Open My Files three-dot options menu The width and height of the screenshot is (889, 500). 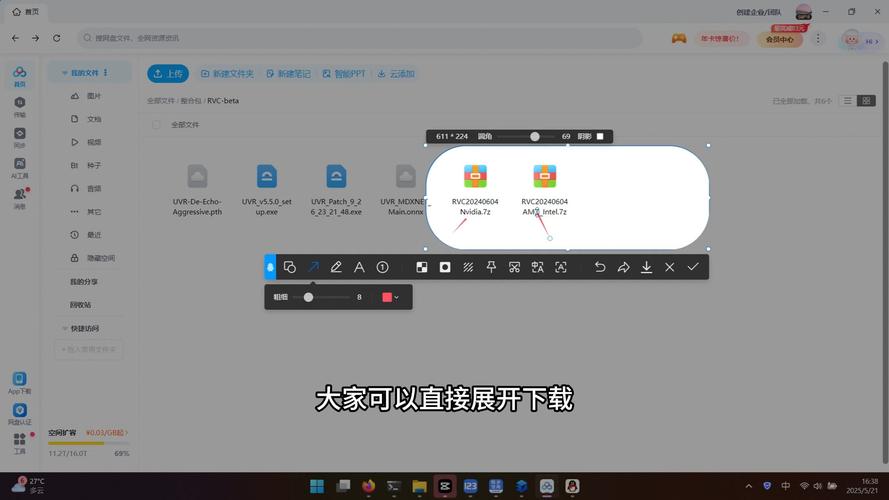click(106, 73)
